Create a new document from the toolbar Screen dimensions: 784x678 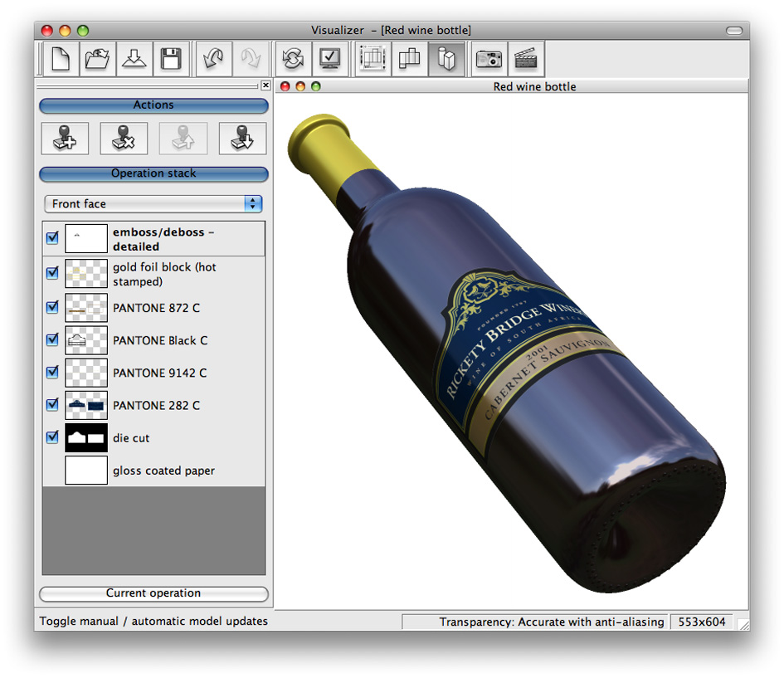coord(61,59)
